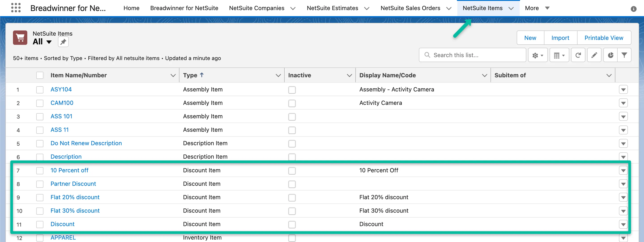Open Printable View
Viewport: 644px width, 242px height.
[604, 38]
